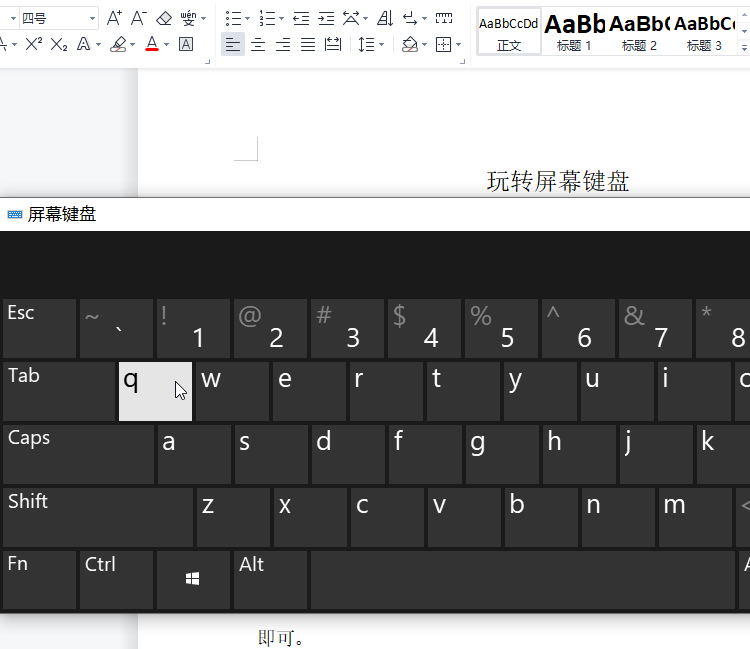The image size is (750, 649).
Task: Apply distributed alignment icon
Action: (333, 44)
